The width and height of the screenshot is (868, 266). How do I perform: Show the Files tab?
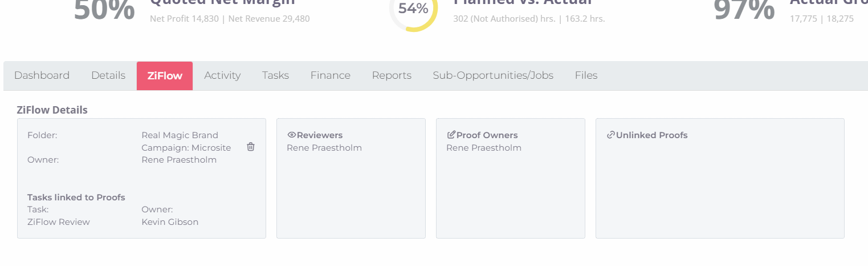click(586, 75)
